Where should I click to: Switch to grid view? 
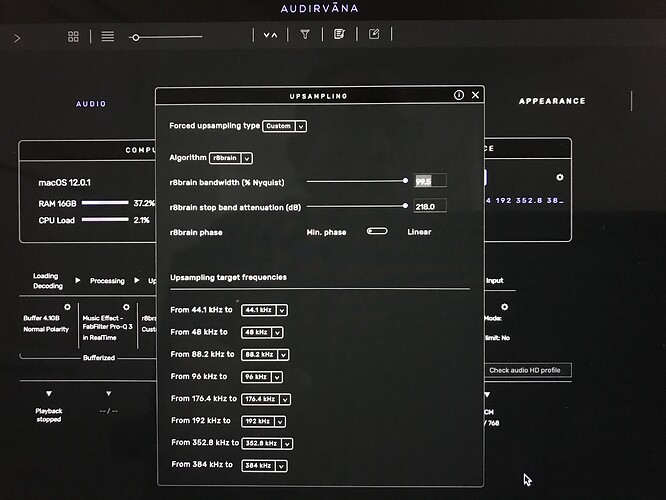click(73, 37)
